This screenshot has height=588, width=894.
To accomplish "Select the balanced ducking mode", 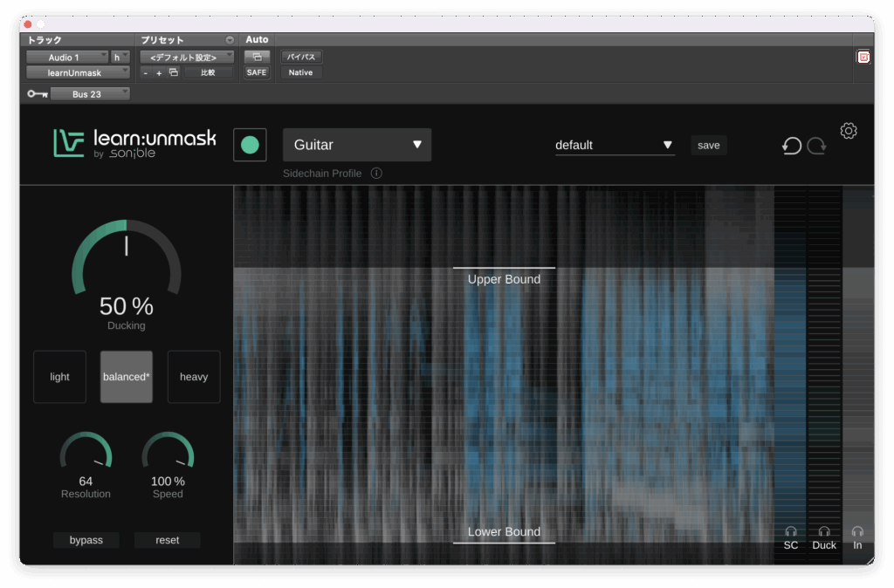I will click(x=127, y=377).
